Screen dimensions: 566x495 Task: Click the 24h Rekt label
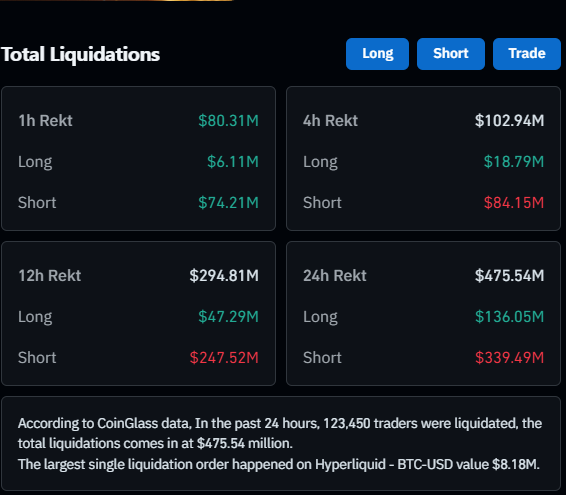click(335, 275)
